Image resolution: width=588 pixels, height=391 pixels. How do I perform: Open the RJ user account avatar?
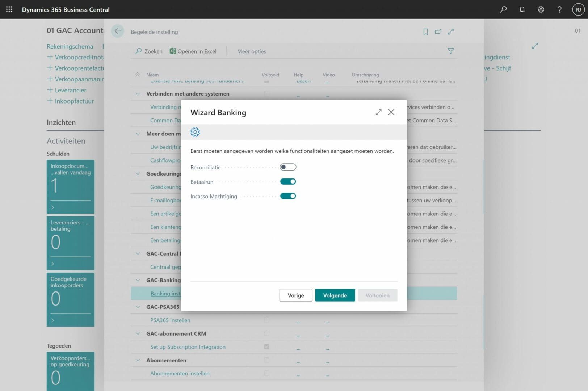(x=578, y=9)
